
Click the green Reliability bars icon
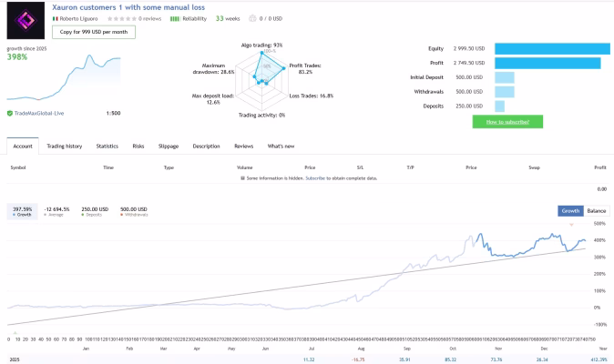pos(175,19)
